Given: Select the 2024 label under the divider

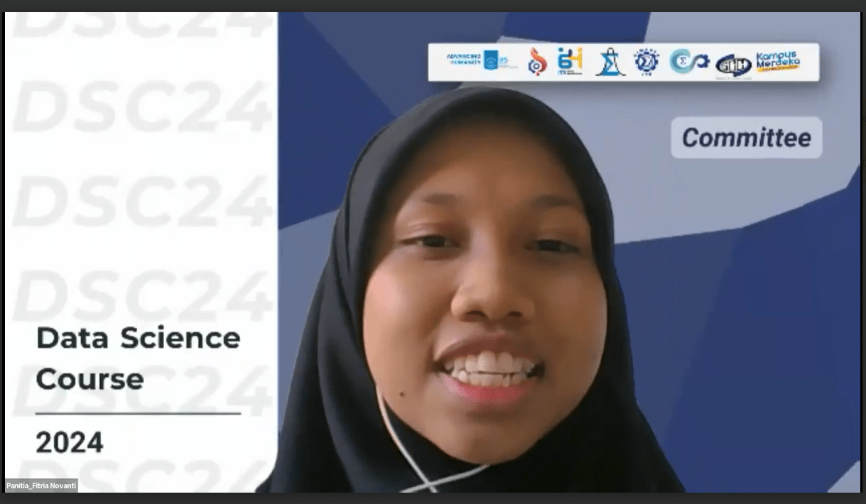Looking at the screenshot, I should (69, 442).
